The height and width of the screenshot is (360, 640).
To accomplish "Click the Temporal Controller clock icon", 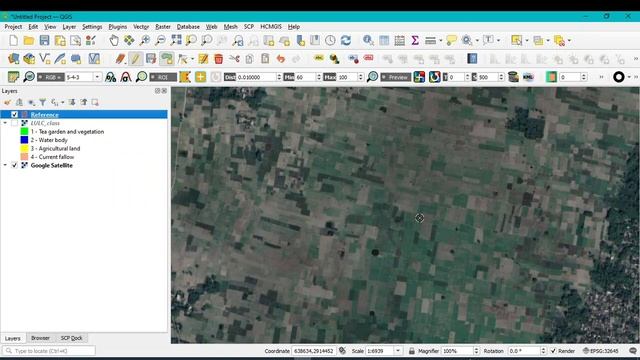I will pyautogui.click(x=330, y=40).
